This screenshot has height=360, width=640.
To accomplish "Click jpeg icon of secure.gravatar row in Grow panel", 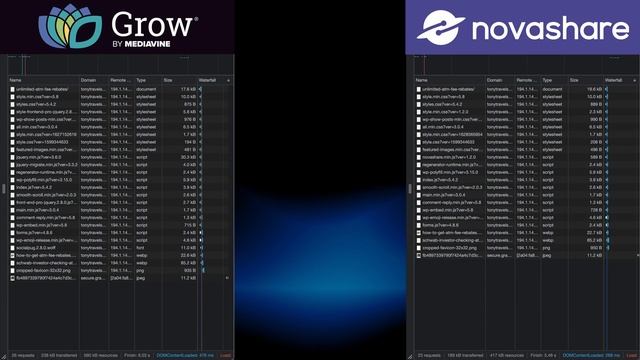I will (x=12, y=278).
